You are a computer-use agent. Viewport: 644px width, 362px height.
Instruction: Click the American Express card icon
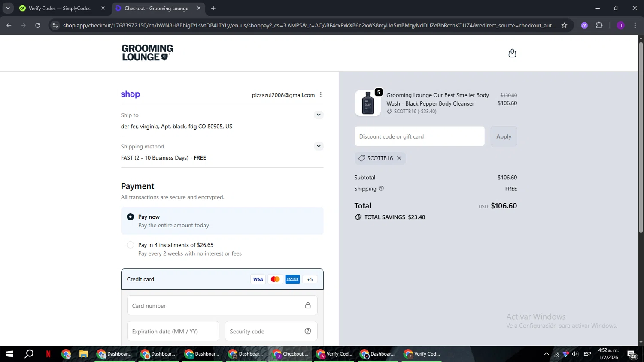click(292, 279)
